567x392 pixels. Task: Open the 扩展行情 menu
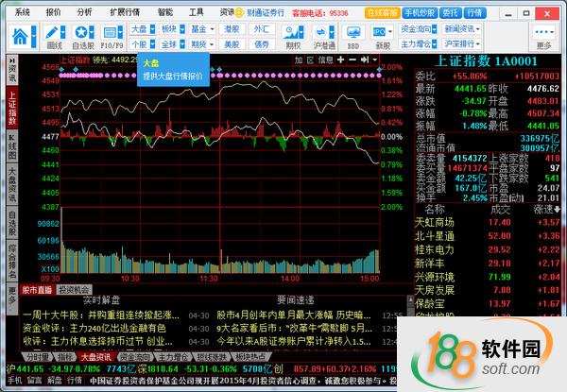pyautogui.click(x=125, y=12)
